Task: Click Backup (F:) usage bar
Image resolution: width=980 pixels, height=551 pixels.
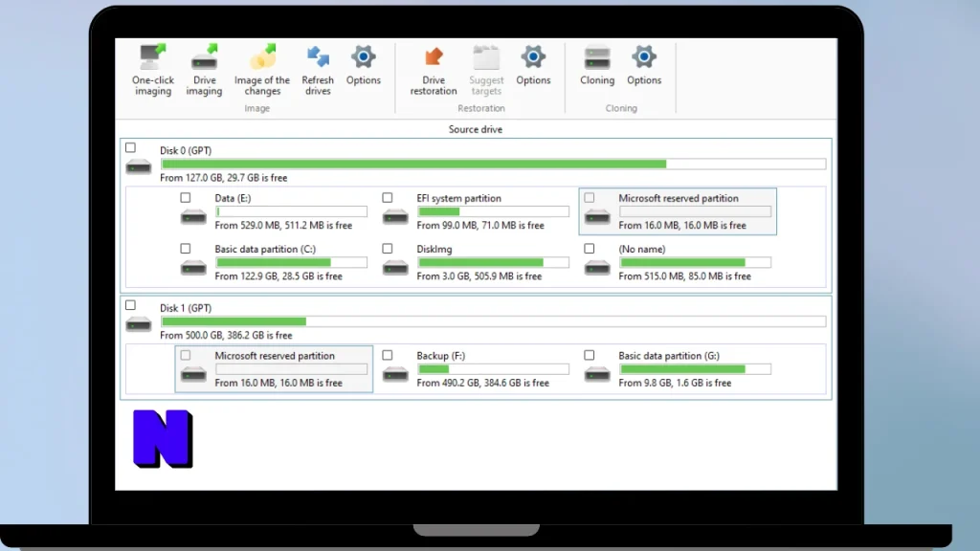Action: pyautogui.click(x=493, y=369)
